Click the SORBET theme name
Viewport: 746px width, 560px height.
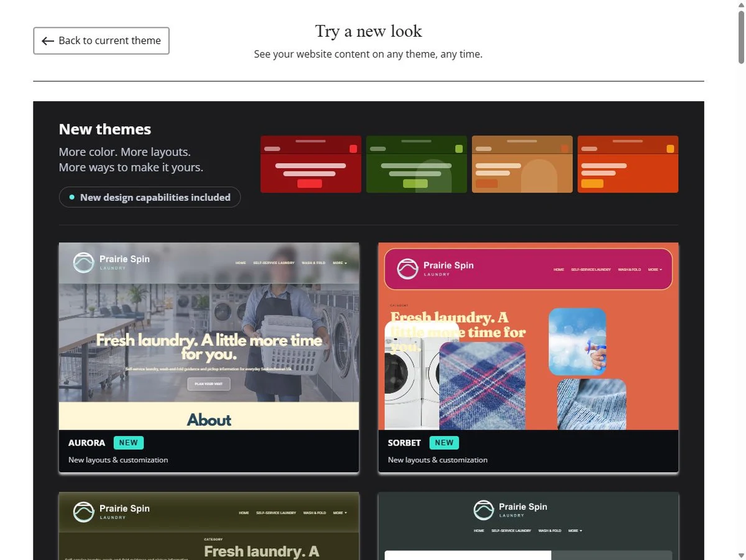(x=404, y=443)
